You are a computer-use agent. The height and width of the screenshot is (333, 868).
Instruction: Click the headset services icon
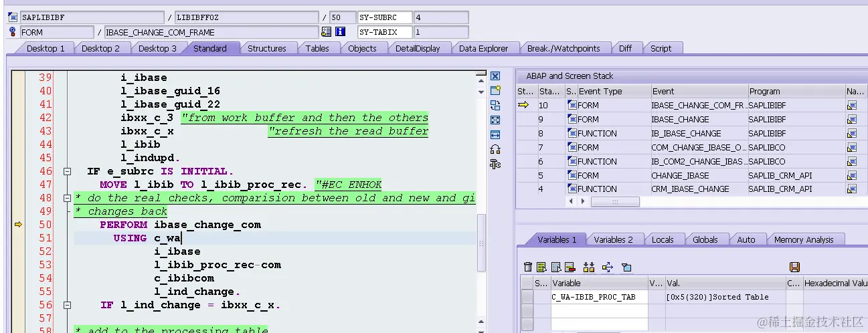pos(495,149)
